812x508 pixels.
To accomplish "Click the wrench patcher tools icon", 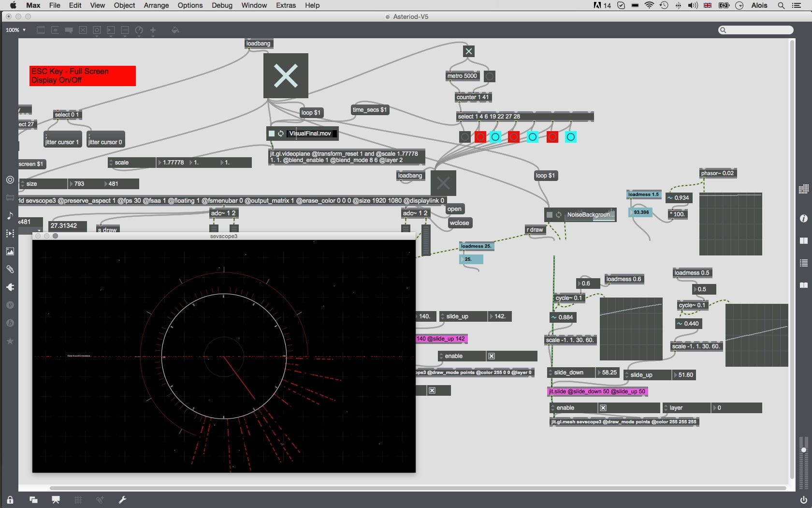I will point(122,500).
